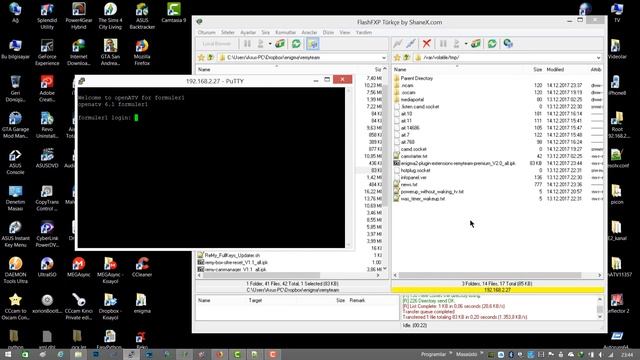The image size is (640, 360).
Task: Open the local path dropdown
Action: [x=384, y=58]
